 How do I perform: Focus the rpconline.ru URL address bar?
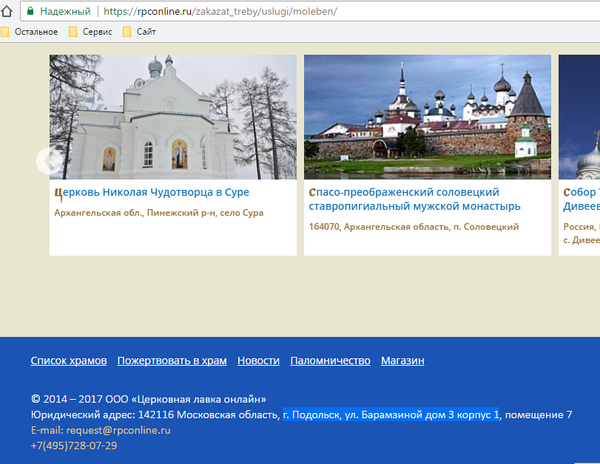250,11
